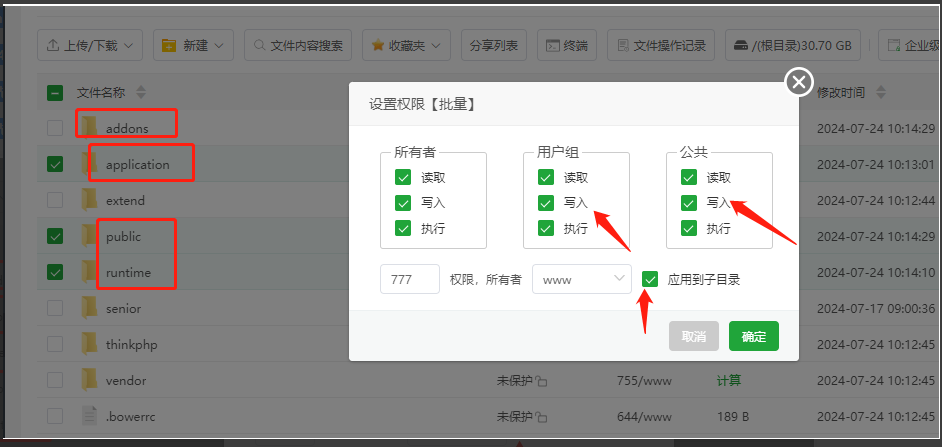
Task: Click the thinkphp folder name
Action: [x=132, y=344]
